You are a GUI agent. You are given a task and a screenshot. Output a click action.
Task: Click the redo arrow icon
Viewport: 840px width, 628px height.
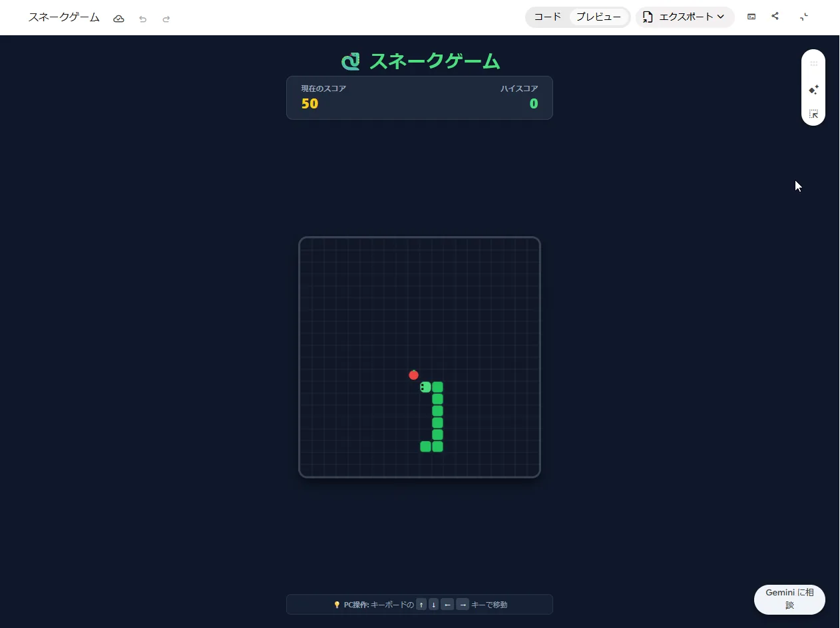click(x=166, y=19)
